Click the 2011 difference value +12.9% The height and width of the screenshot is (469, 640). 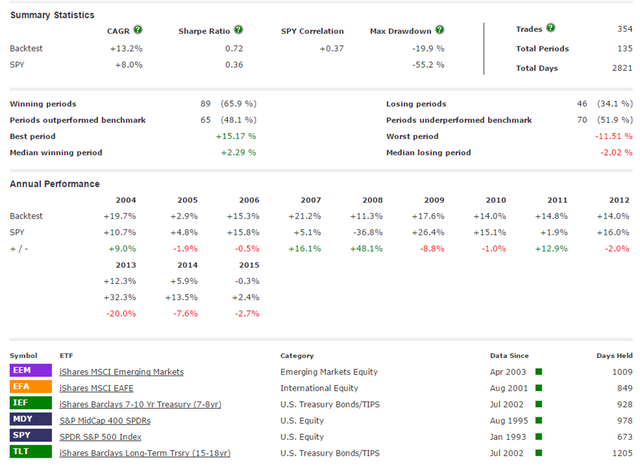[551, 249]
